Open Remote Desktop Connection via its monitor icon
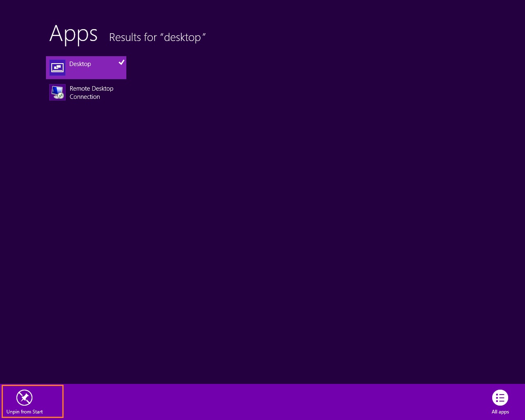 click(x=57, y=92)
